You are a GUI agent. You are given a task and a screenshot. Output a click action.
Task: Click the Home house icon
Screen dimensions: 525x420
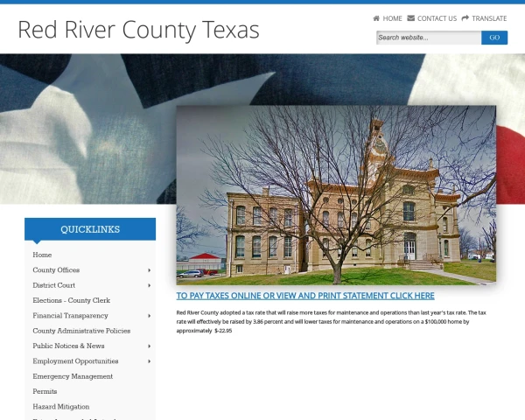[376, 18]
